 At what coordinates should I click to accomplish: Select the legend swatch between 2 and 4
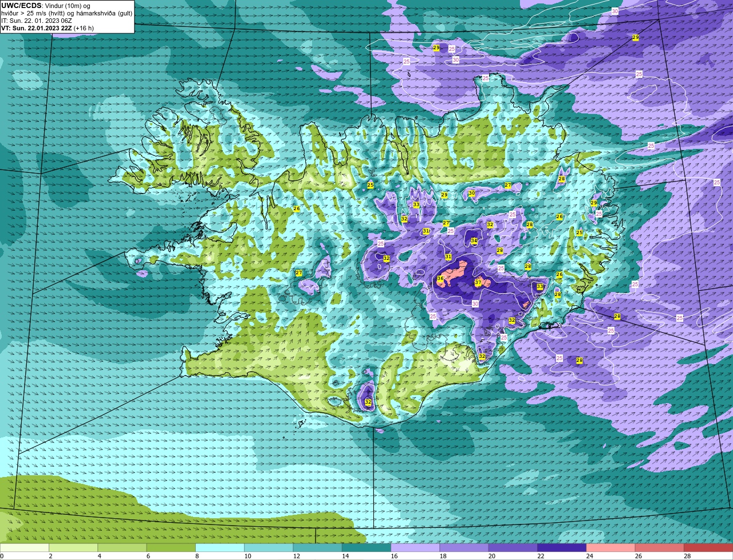click(x=73, y=547)
